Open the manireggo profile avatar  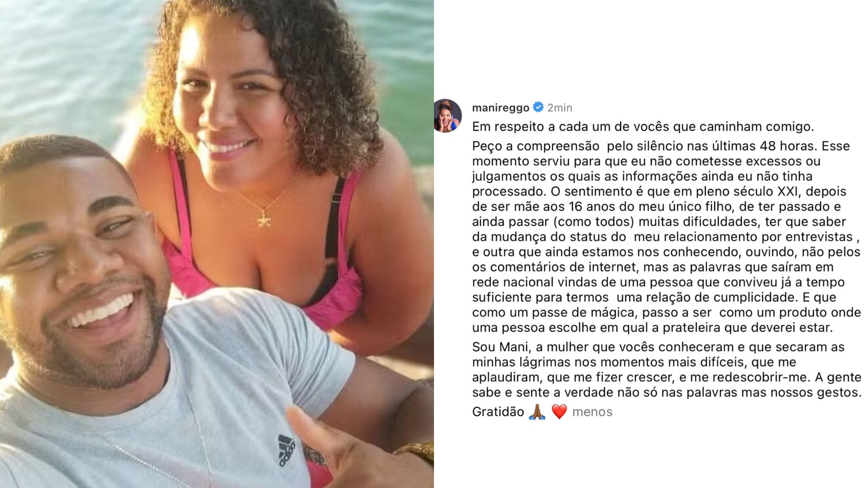pos(448,116)
